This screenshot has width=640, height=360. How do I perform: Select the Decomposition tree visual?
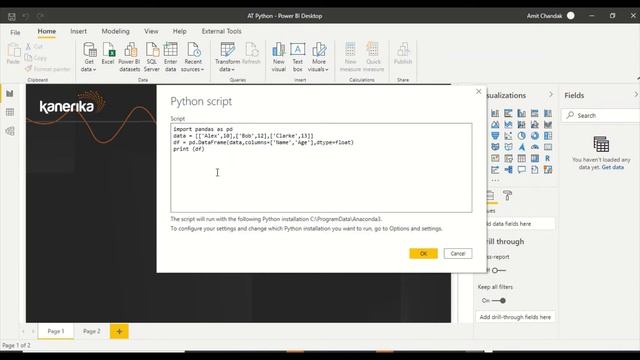point(508,170)
